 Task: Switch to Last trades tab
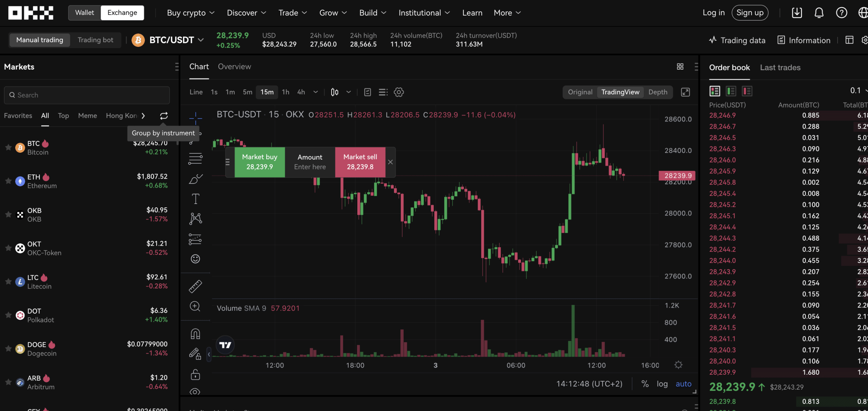point(780,68)
